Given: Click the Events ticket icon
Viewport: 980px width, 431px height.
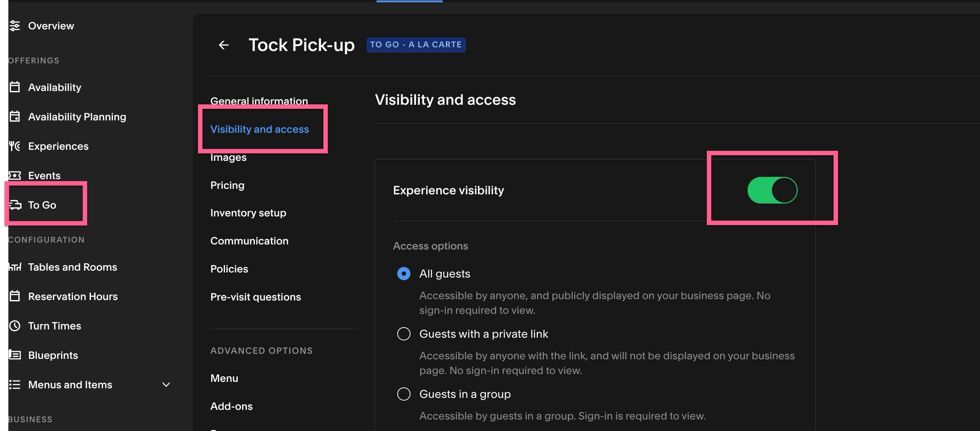Looking at the screenshot, I should tap(15, 176).
